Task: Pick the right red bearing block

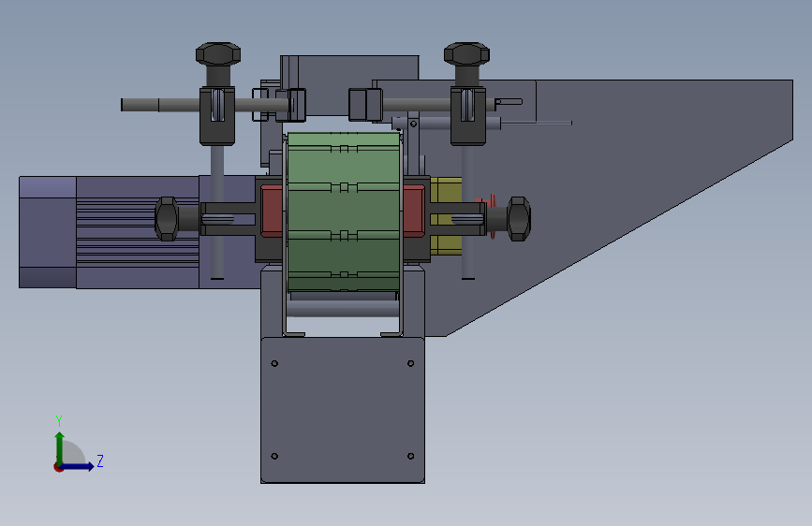Action: tap(414, 212)
